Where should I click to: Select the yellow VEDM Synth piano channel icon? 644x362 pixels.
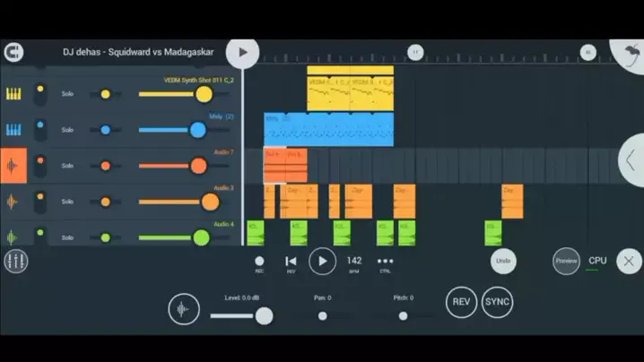coord(13,94)
